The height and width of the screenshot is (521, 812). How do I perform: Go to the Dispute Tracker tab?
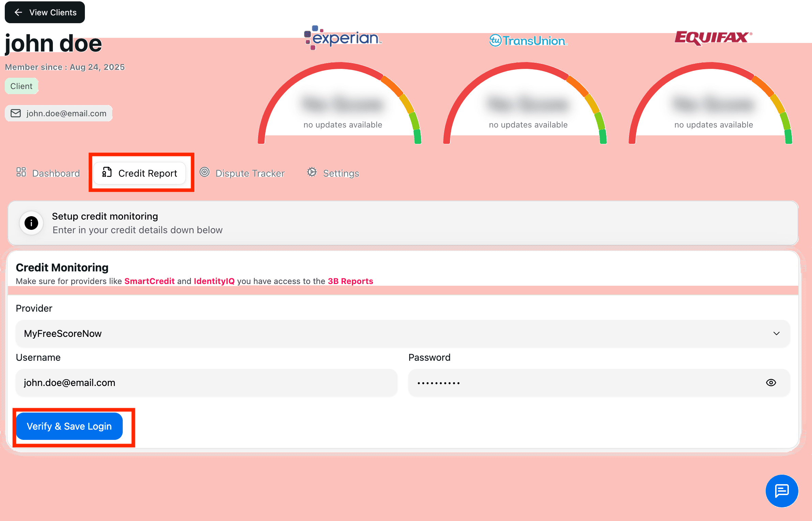[242, 173]
